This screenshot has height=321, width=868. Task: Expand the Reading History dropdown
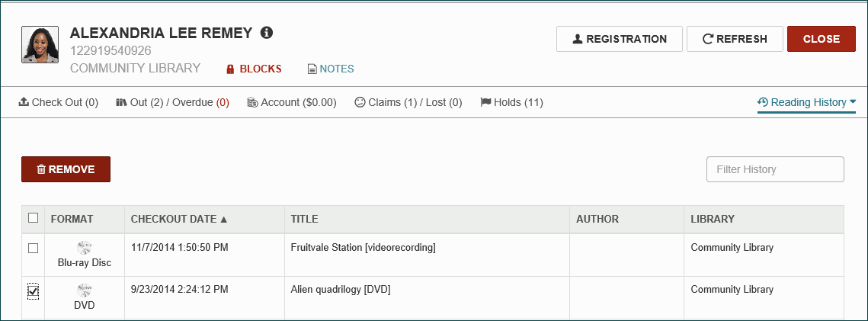[806, 102]
